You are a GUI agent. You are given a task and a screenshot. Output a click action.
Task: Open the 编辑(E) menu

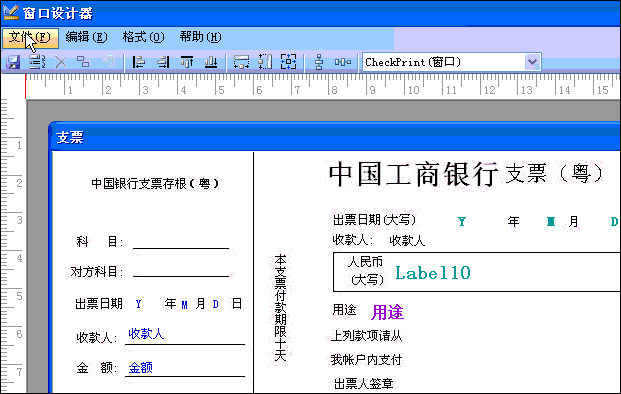(86, 37)
